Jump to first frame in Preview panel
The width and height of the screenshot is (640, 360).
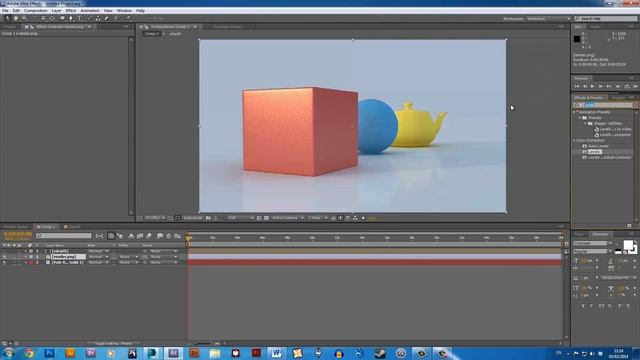[x=577, y=87]
